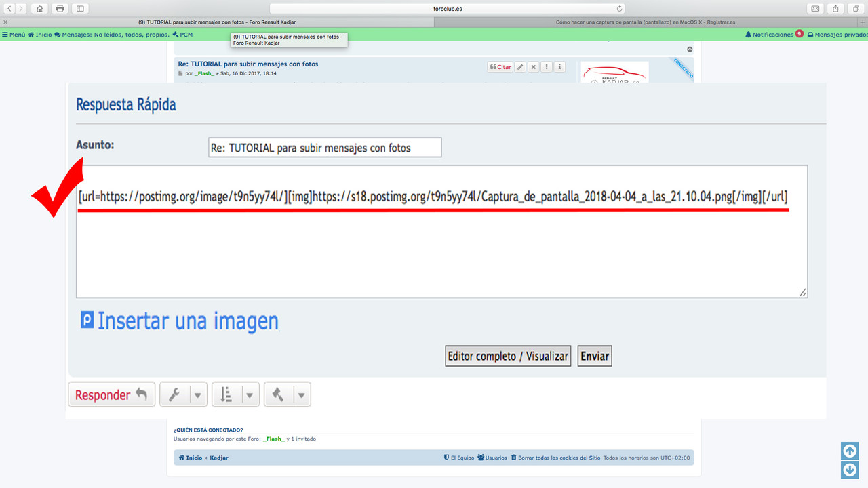868x488 pixels.
Task: Expand the moderation tools dropdown arrow
Action: [302, 394]
